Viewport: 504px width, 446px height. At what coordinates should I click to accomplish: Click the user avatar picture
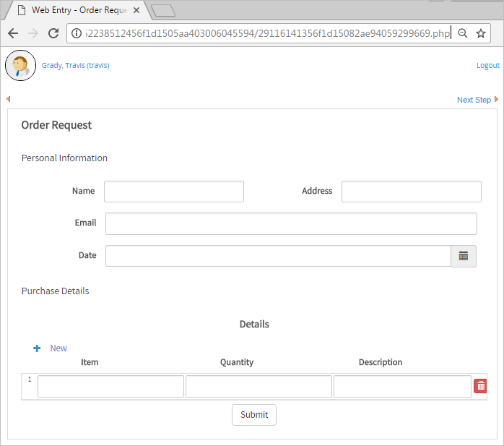[20, 66]
